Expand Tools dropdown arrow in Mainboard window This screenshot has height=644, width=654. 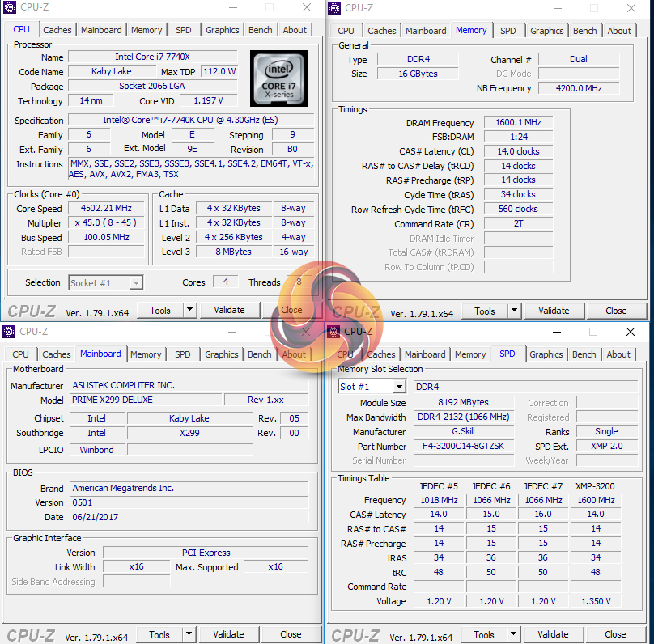[189, 634]
